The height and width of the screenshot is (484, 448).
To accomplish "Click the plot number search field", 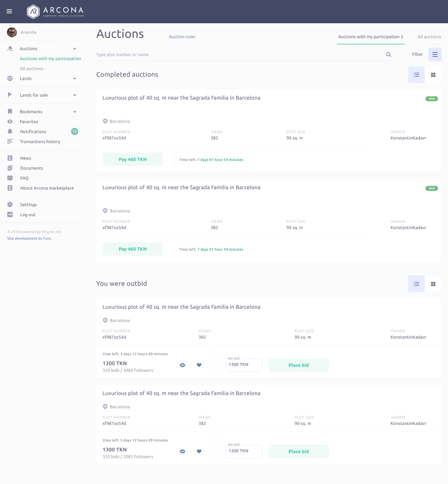I will 239,55.
